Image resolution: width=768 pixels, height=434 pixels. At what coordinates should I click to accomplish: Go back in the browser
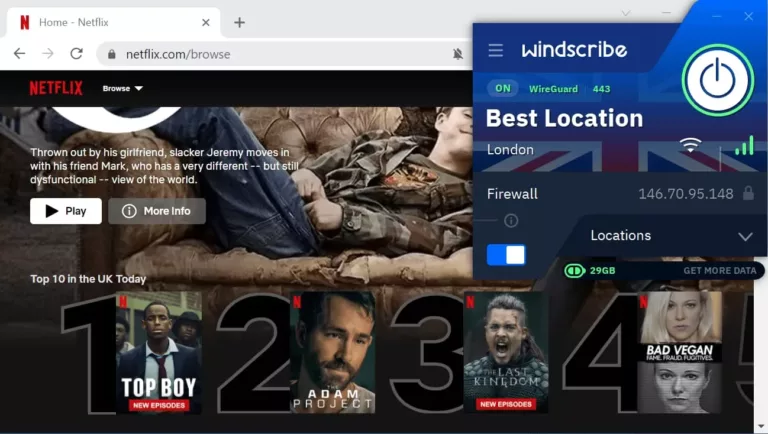[20, 54]
